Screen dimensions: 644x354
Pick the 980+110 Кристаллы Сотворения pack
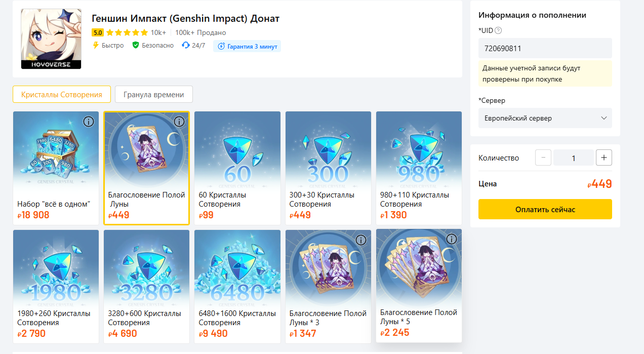click(419, 168)
